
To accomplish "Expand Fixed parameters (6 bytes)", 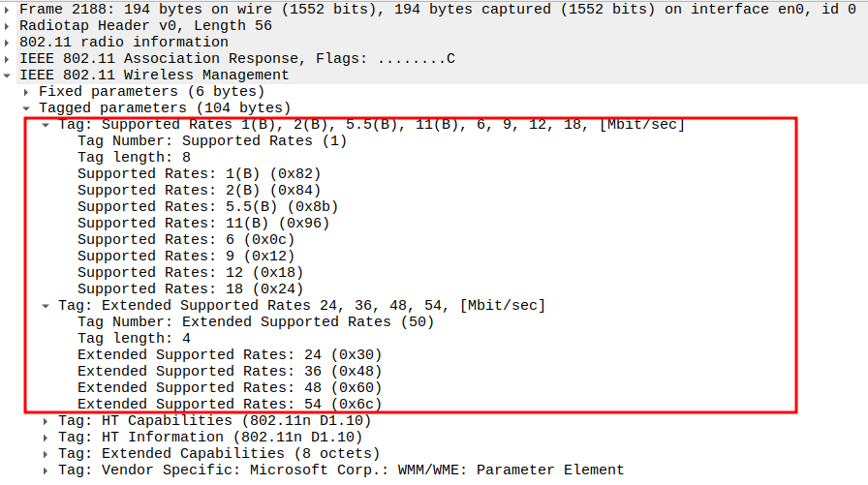I will click(28, 91).
